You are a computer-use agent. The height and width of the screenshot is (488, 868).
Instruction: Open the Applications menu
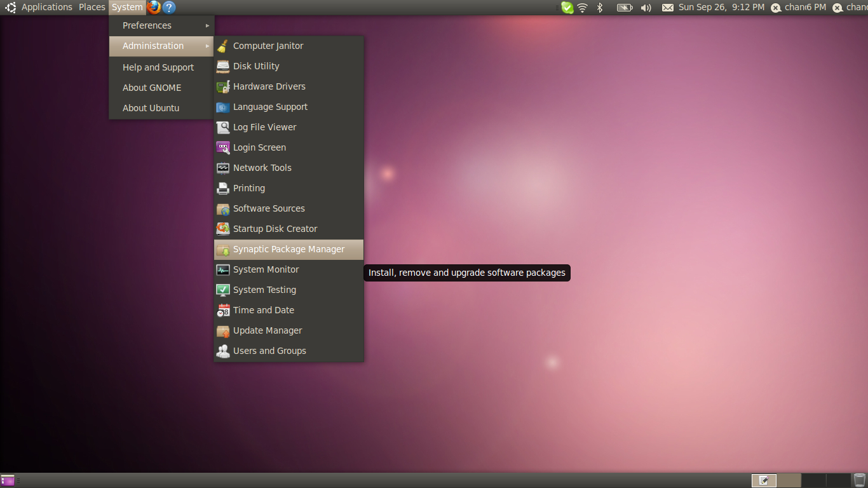point(47,7)
